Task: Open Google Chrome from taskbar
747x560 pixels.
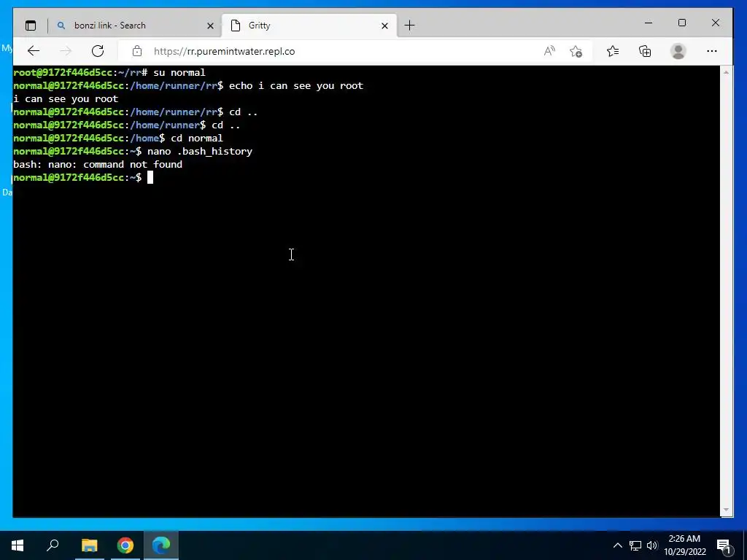Action: [x=125, y=545]
